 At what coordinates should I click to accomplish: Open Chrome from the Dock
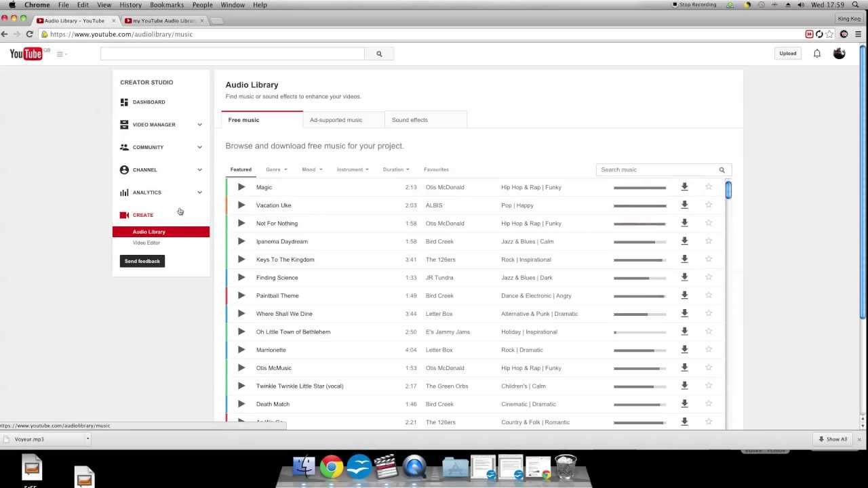click(x=332, y=468)
